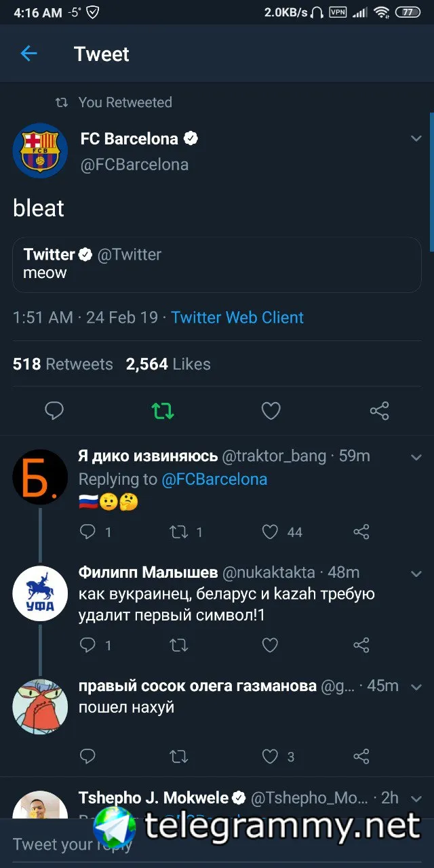This screenshot has height=868, width=434.
Task: Tap the FC Barcelona profile avatar
Action: (40, 151)
